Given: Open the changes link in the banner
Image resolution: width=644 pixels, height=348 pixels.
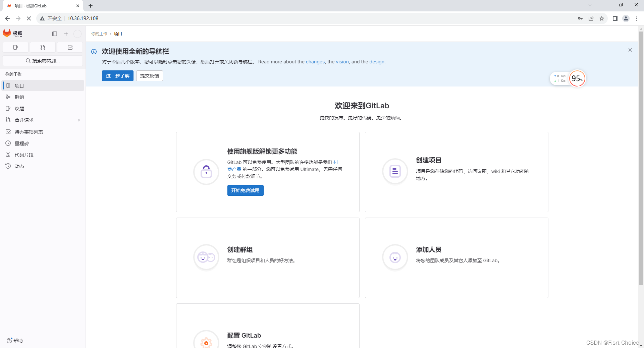Looking at the screenshot, I should coord(315,62).
